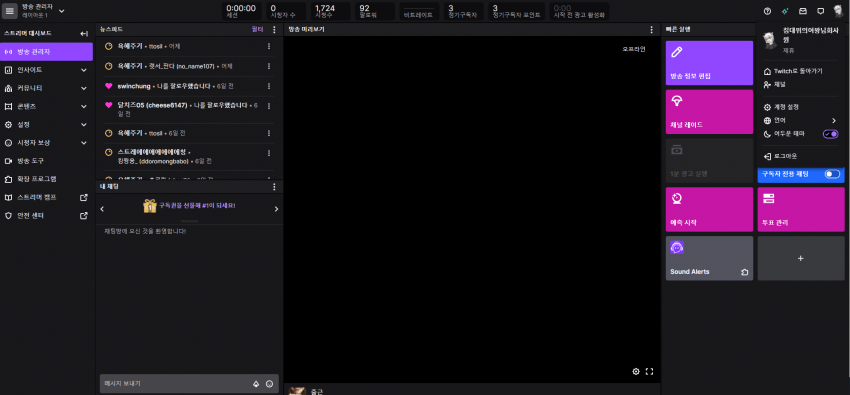Open the emote picker in chat input
Image resolution: width=850 pixels, height=395 pixels.
coord(269,384)
